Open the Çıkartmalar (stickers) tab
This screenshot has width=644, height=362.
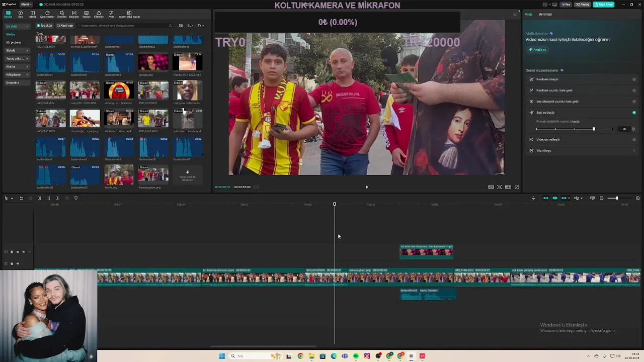pyautogui.click(x=47, y=14)
